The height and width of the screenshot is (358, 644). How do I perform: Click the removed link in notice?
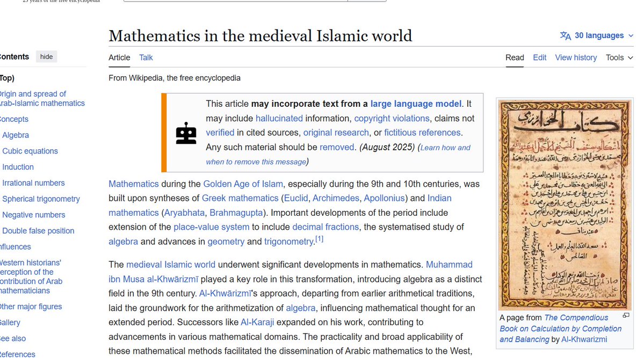337,147
